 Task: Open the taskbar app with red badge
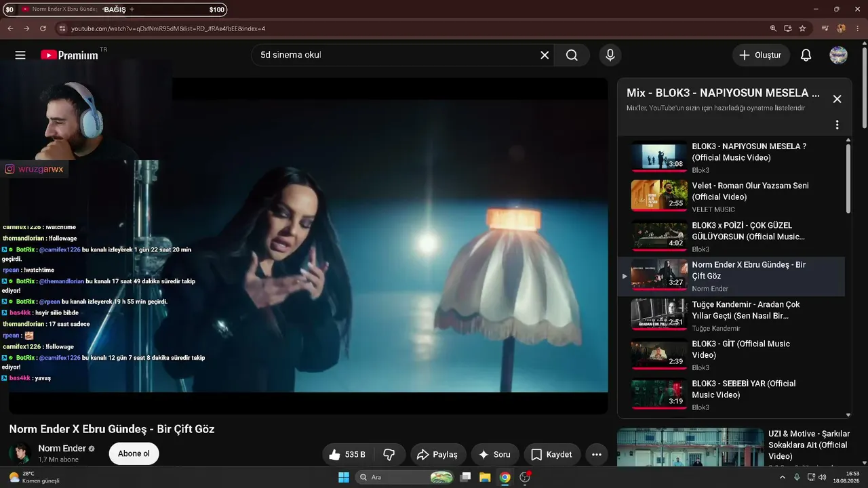pos(525,477)
